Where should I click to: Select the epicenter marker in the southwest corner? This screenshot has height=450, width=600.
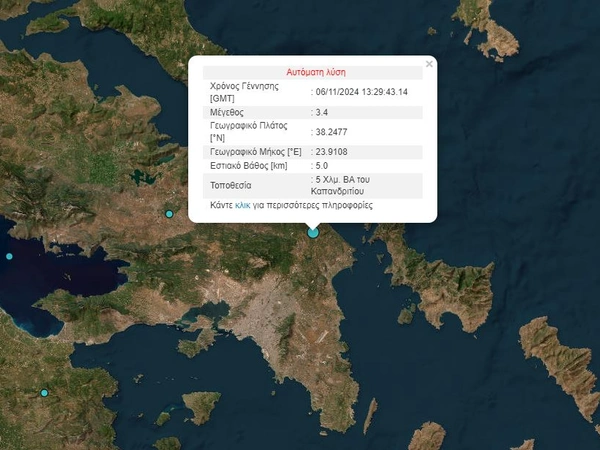click(x=44, y=393)
